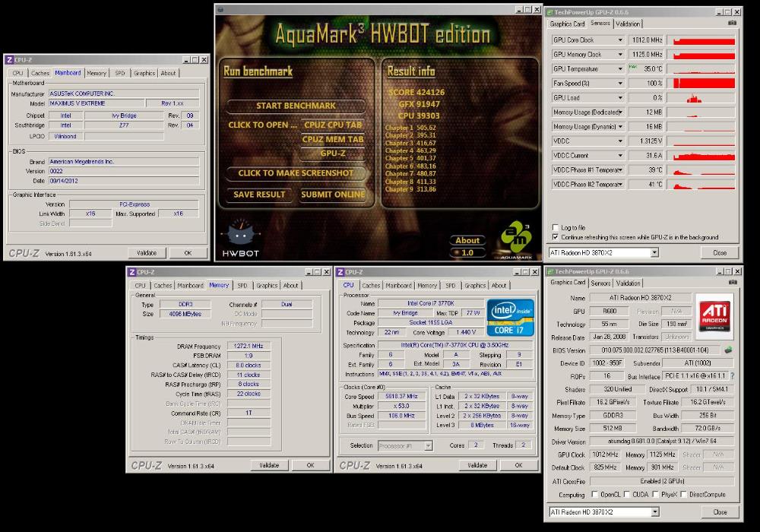Click the AquaMark window title bar icon
This screenshot has height=532, width=760.
pyautogui.click(x=220, y=9)
